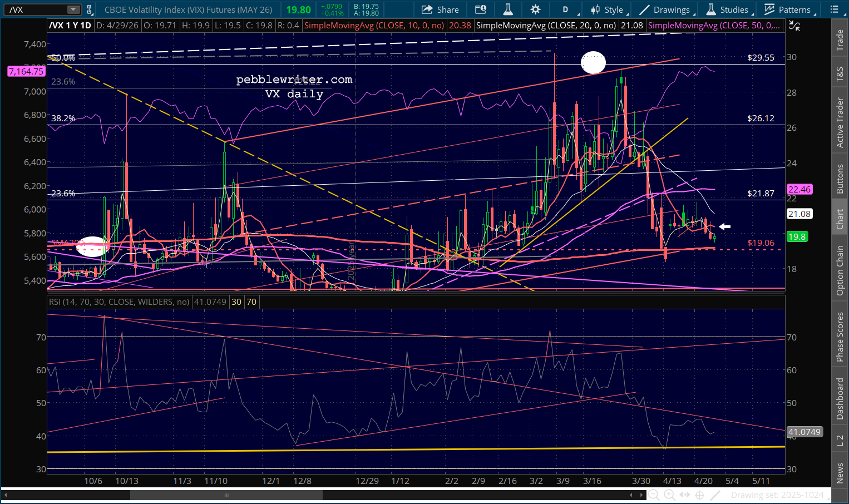Viewport: 849px width, 504px height.
Task: Click the symbol link clip icon
Action: [x=90, y=9]
